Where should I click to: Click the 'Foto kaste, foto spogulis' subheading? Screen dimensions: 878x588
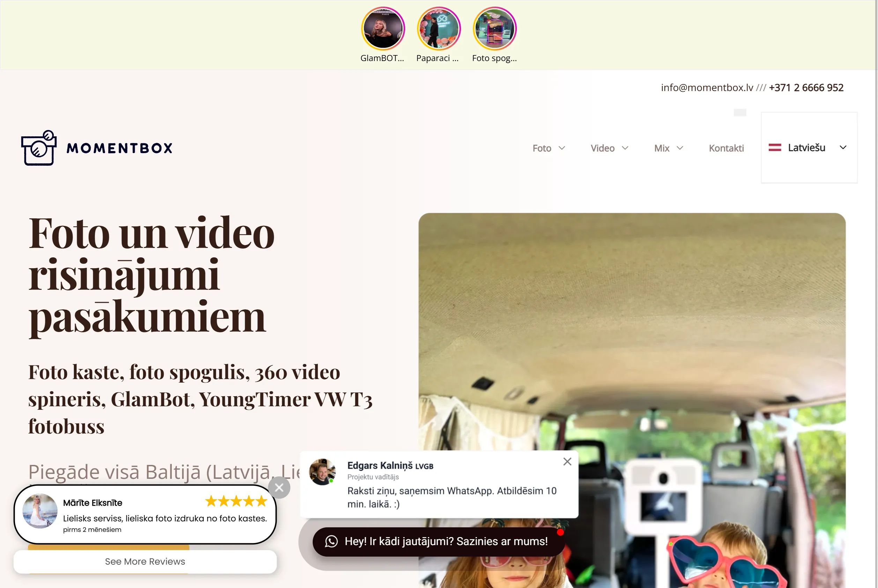[200, 399]
